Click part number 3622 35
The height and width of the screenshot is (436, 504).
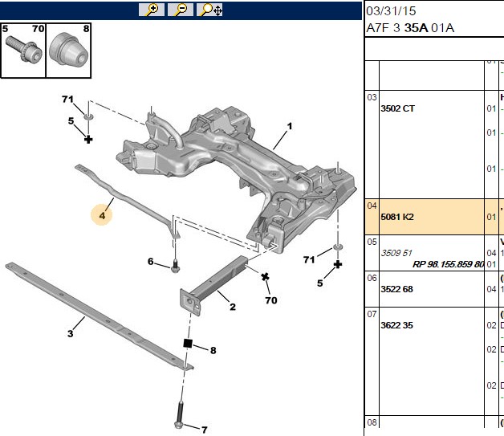(x=396, y=325)
